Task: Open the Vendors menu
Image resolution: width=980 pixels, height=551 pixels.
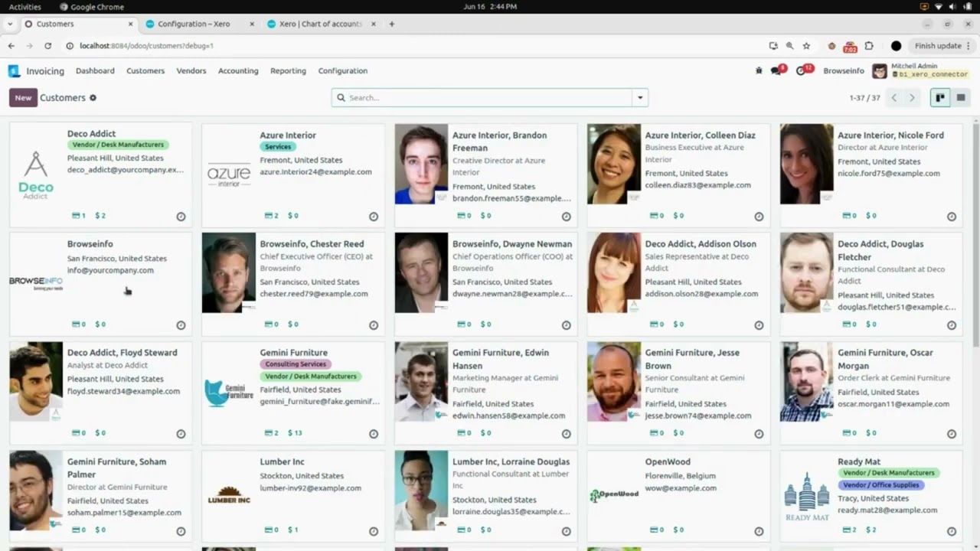Action: coord(191,70)
